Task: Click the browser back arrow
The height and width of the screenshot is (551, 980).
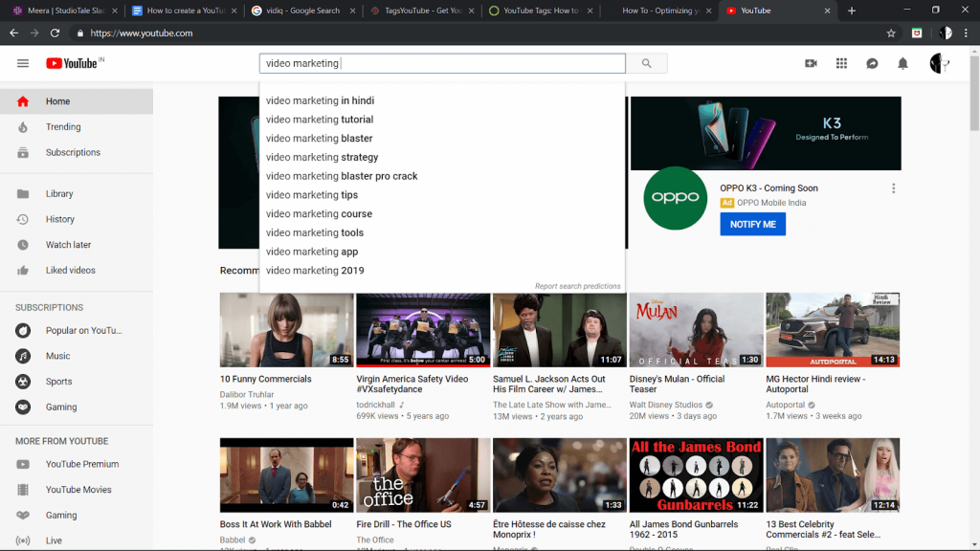Action: click(13, 33)
